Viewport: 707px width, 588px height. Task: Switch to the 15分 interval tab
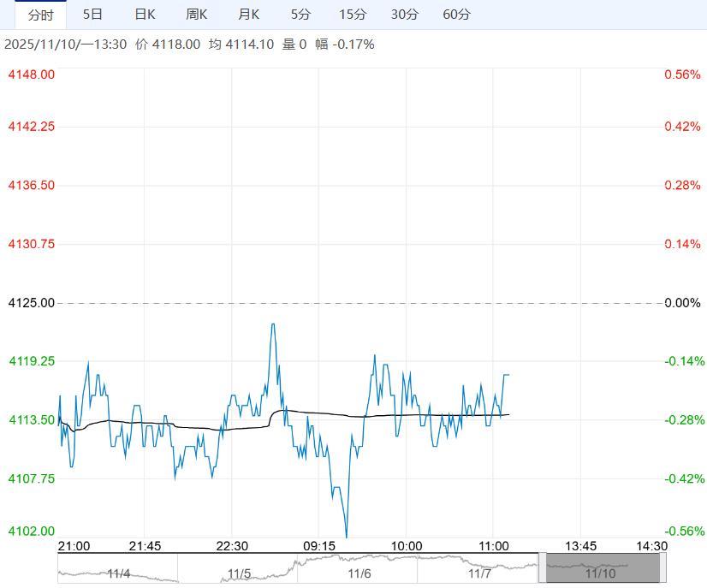point(353,15)
